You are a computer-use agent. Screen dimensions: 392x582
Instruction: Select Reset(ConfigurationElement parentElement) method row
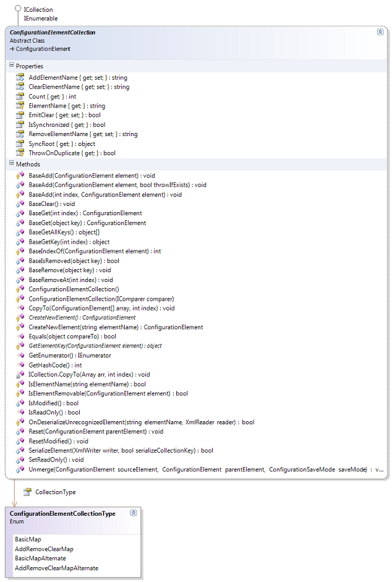click(x=96, y=431)
